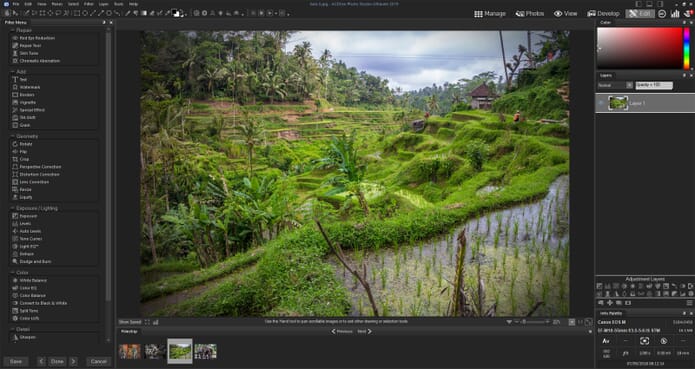Screen dimensions: 695x369
Task: Collapse the Add group
Action: coord(12,71)
